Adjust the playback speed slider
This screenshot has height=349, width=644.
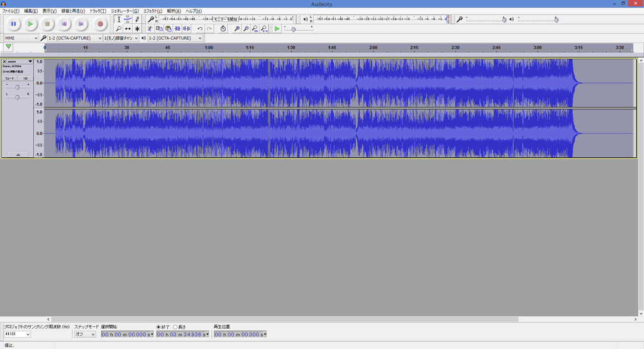[x=298, y=29]
